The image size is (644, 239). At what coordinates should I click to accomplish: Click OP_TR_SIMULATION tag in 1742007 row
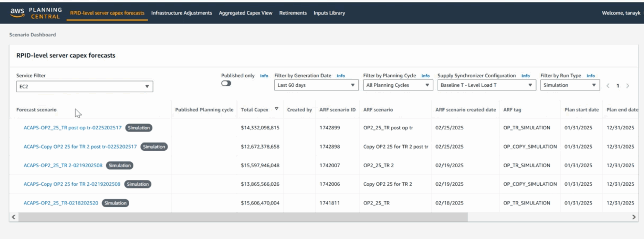pyautogui.click(x=527, y=165)
